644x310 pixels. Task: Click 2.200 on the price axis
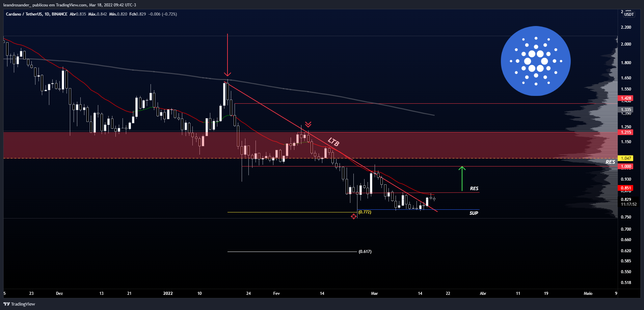click(x=626, y=27)
